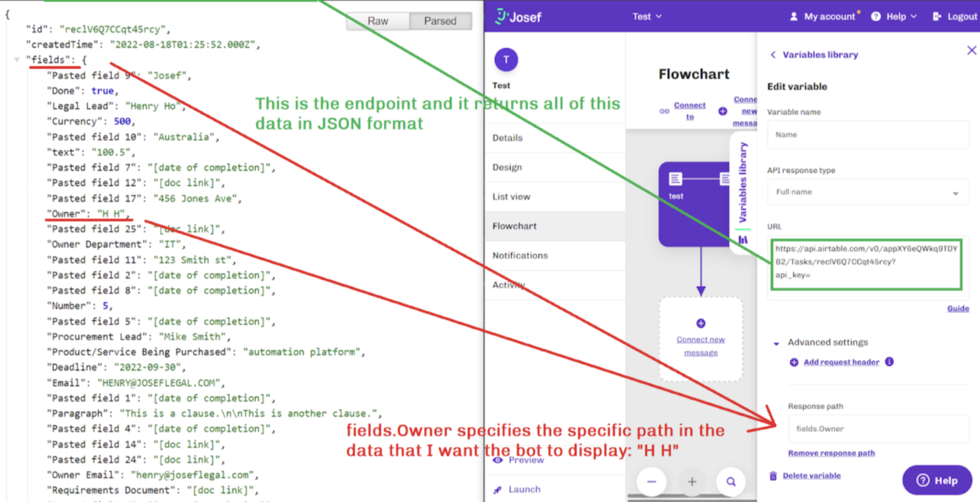Click the "Owner": "H H" JSON line
The width and height of the screenshot is (980, 502).
(x=88, y=214)
